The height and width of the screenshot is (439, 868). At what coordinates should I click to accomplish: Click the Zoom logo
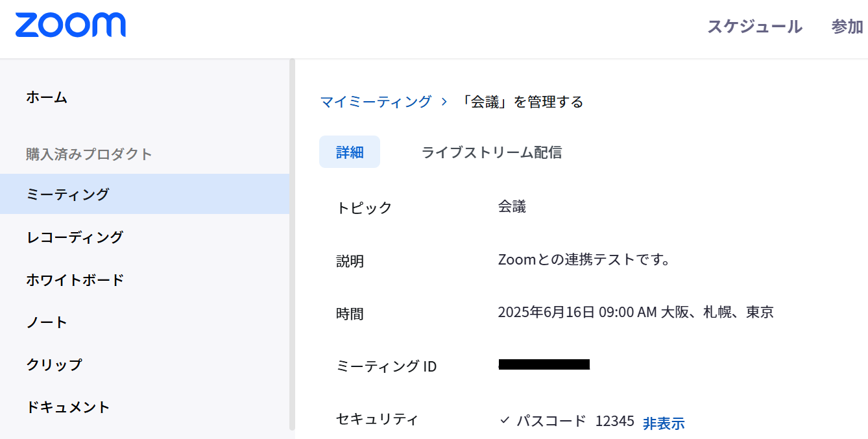(71, 25)
